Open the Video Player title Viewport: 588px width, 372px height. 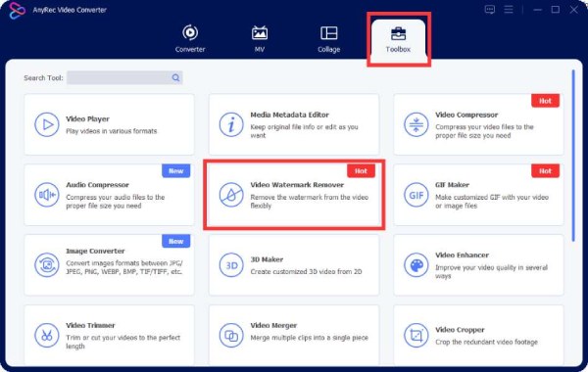[x=87, y=119]
